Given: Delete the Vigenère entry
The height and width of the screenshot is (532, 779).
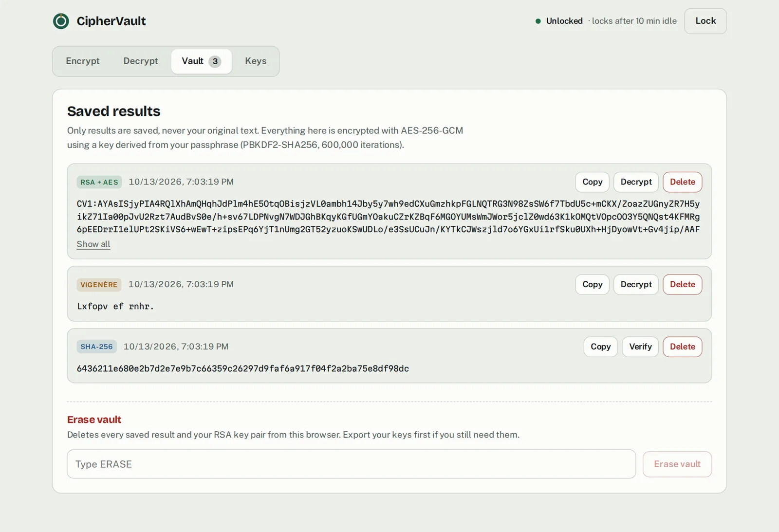Looking at the screenshot, I should click(682, 284).
